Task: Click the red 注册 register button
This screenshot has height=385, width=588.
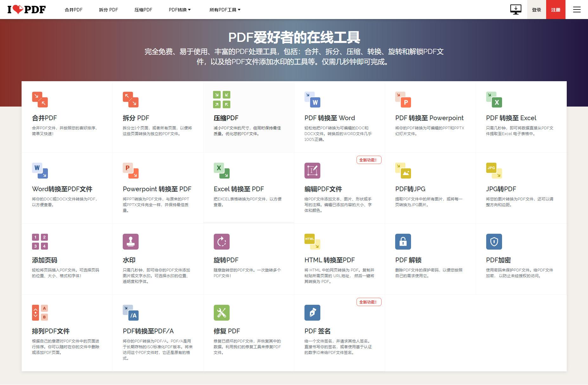Action: [556, 10]
